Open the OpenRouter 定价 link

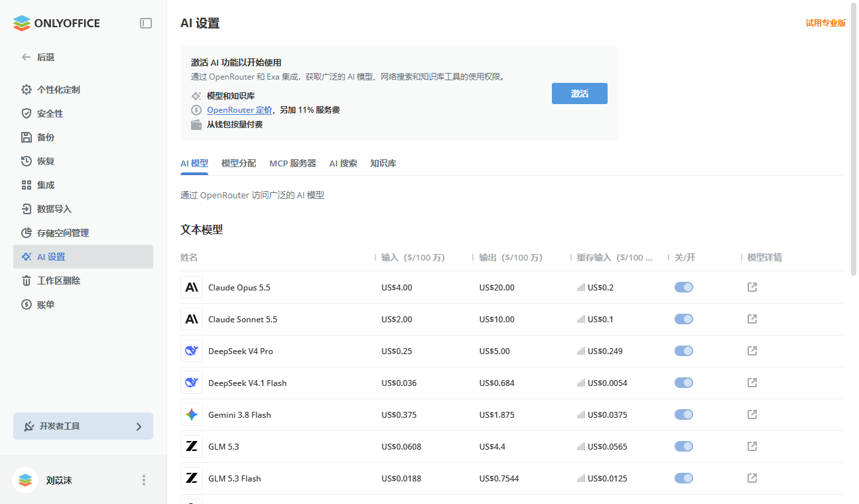[239, 110]
